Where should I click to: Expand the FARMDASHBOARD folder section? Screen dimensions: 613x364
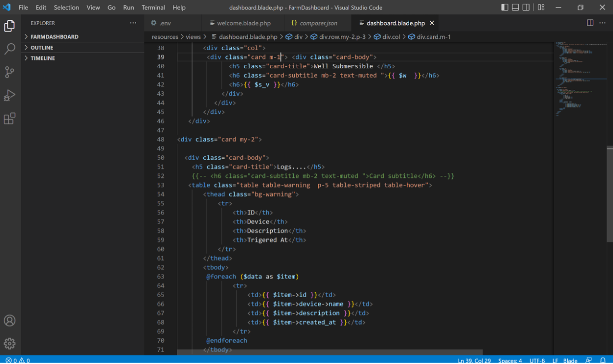tap(54, 37)
